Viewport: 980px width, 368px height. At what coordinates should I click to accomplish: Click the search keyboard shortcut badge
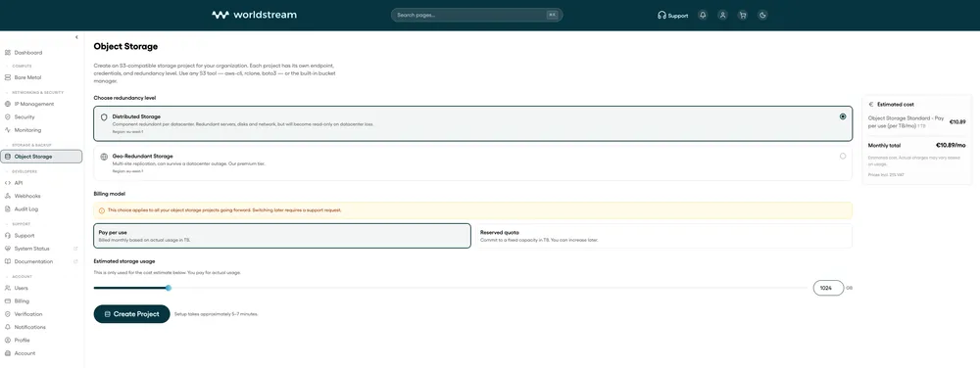[552, 15]
